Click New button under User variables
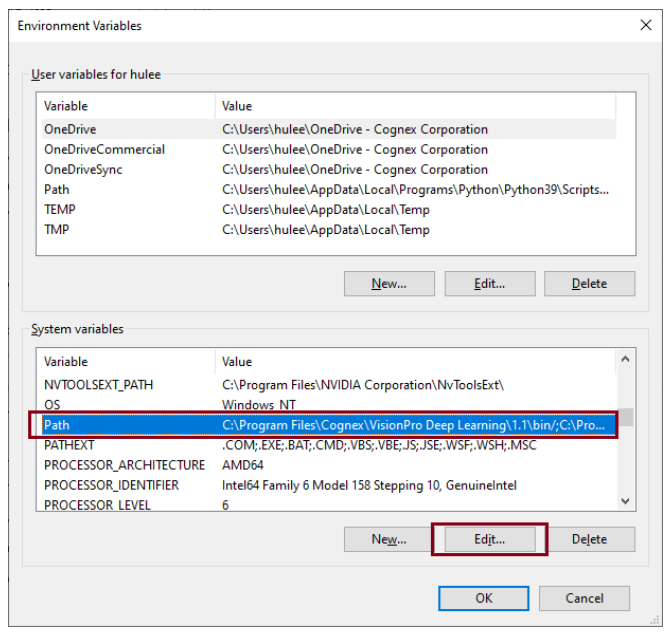The width and height of the screenshot is (668, 635). coord(389,283)
